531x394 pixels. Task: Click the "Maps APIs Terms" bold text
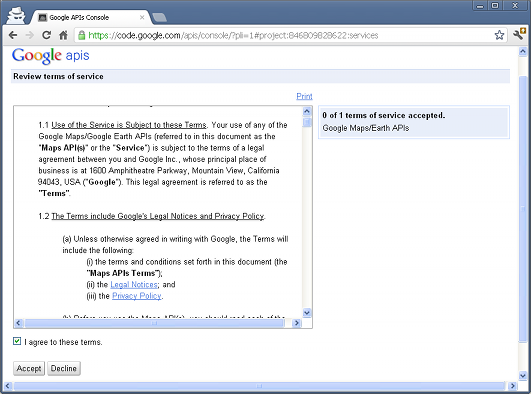pyautogui.click(x=123, y=273)
